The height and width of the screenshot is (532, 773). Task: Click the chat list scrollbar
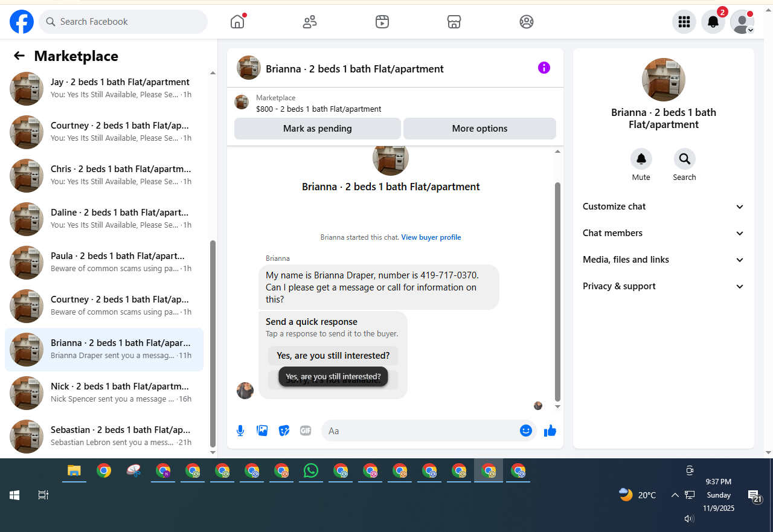tap(213, 343)
